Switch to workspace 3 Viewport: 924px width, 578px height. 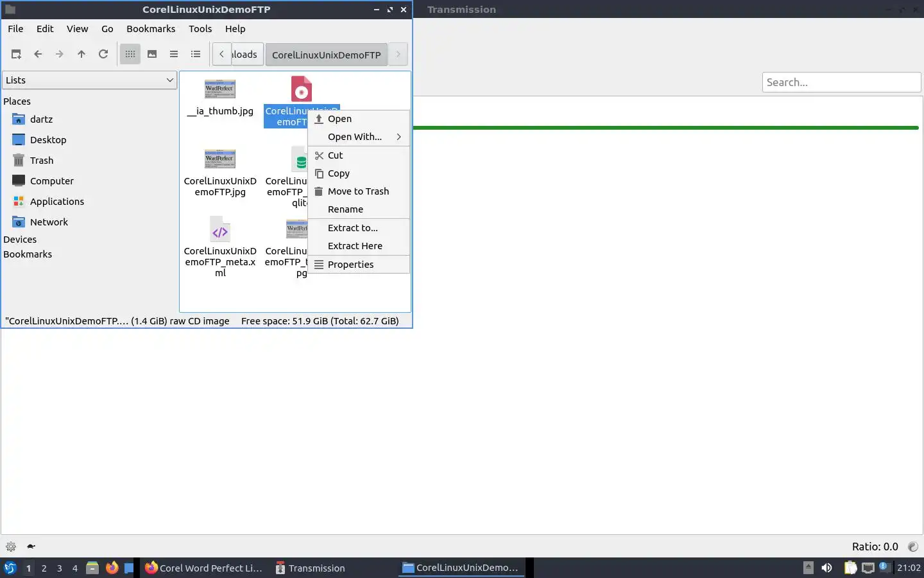click(x=60, y=568)
